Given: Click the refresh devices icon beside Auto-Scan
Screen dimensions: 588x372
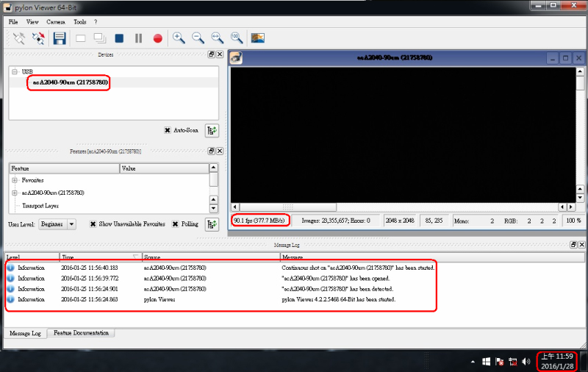Looking at the screenshot, I should coord(212,130).
